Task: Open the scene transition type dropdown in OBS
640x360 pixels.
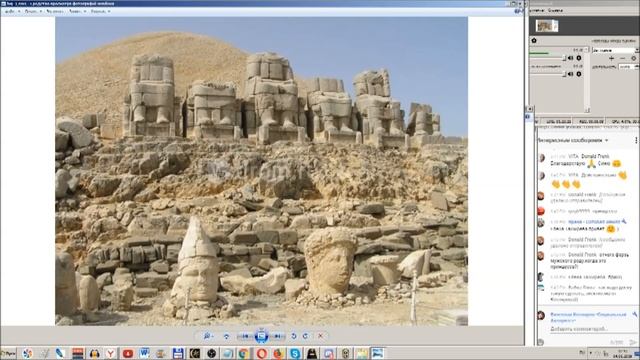Action: 616,50
